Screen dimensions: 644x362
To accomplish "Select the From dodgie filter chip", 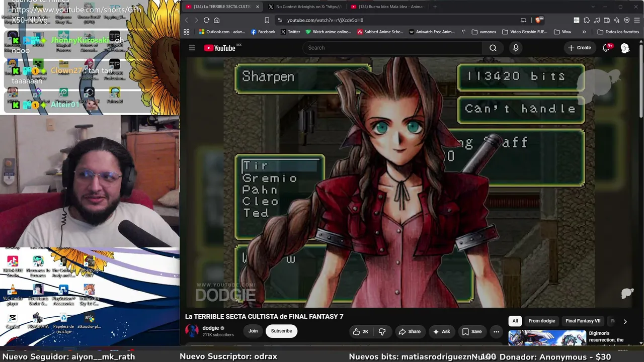I will click(x=541, y=321).
